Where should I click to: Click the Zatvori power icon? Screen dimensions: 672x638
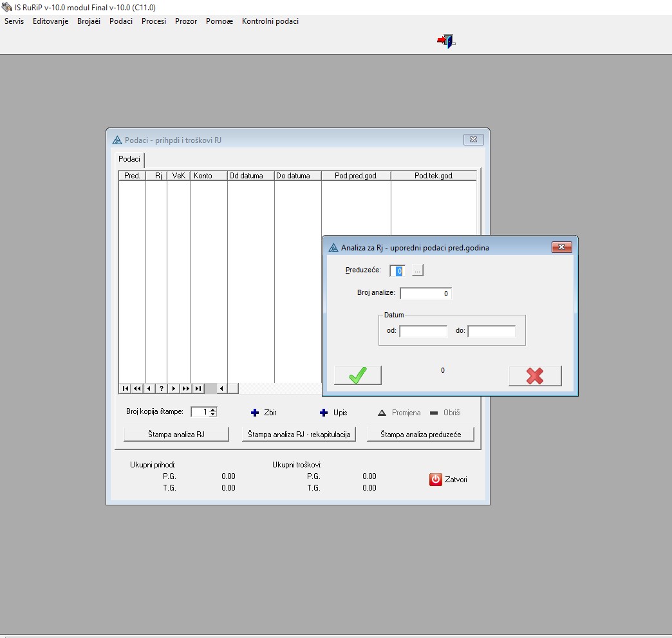point(436,480)
